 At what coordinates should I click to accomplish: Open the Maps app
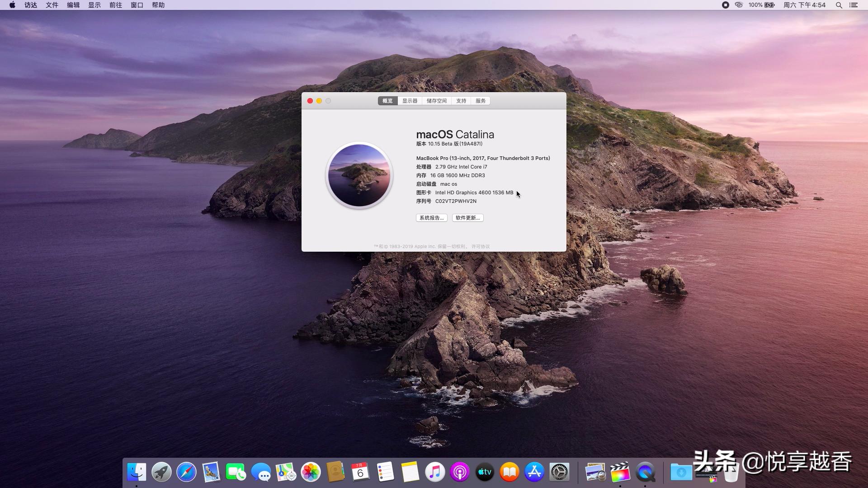click(x=286, y=472)
